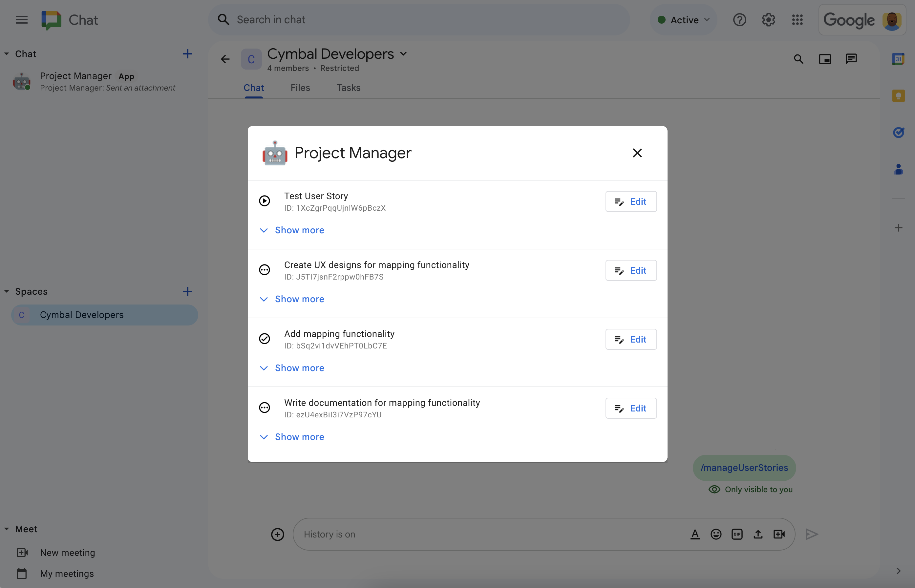Image resolution: width=915 pixels, height=588 pixels.
Task: Click the settings gear icon
Action: 768,19
